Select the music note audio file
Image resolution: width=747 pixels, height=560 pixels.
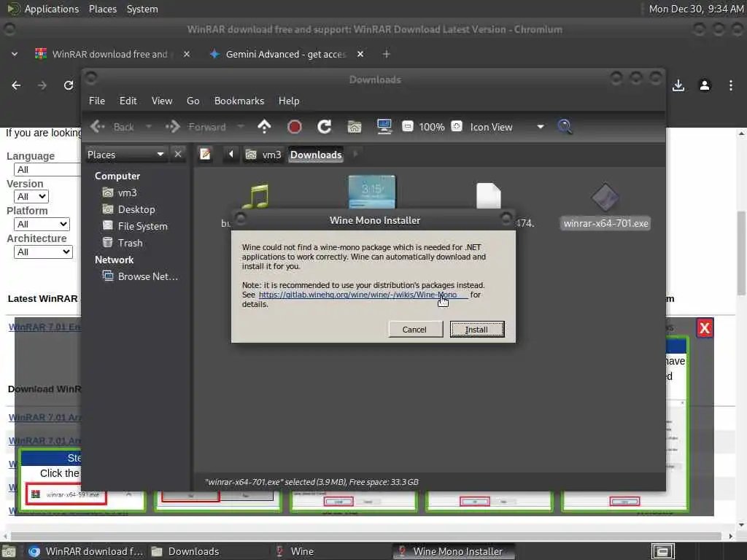click(x=256, y=195)
